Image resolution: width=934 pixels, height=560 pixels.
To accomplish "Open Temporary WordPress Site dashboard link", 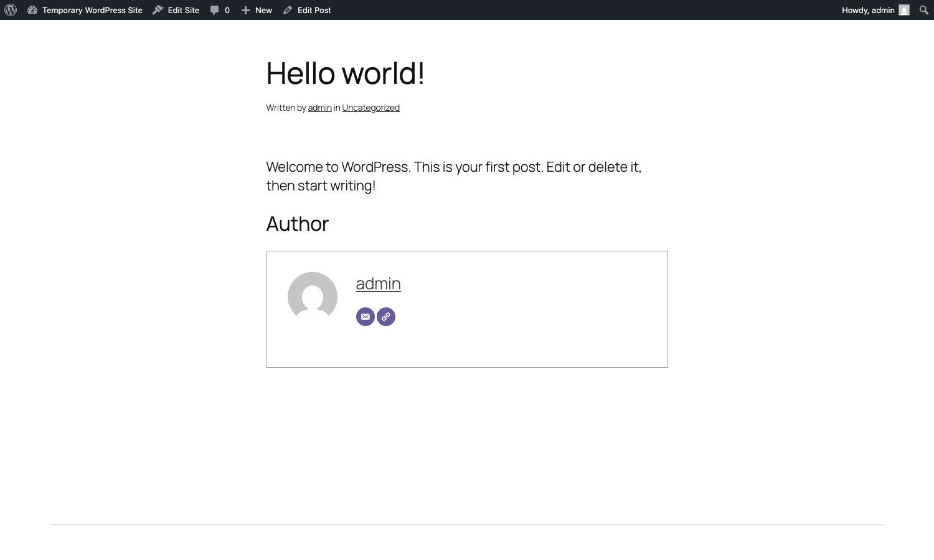I will click(85, 10).
